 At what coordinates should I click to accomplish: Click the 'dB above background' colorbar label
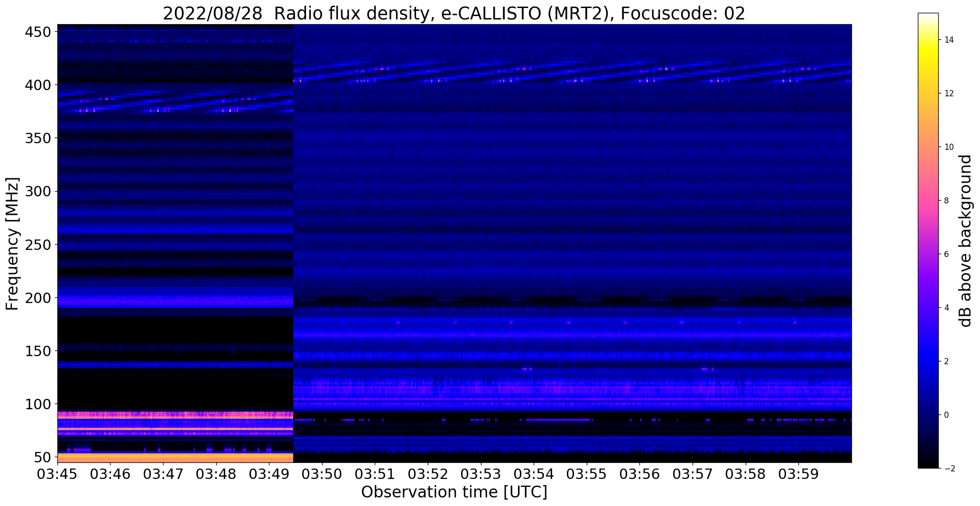coord(965,241)
